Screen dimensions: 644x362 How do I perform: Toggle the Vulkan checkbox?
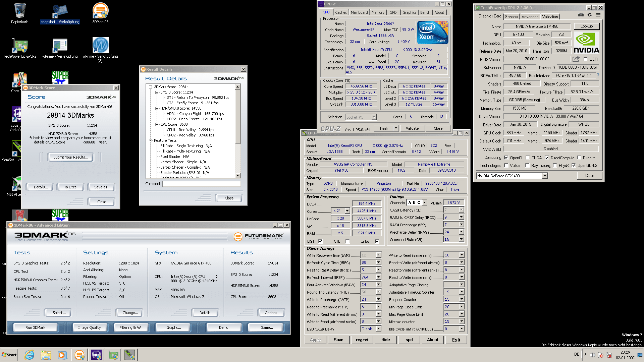(506, 165)
